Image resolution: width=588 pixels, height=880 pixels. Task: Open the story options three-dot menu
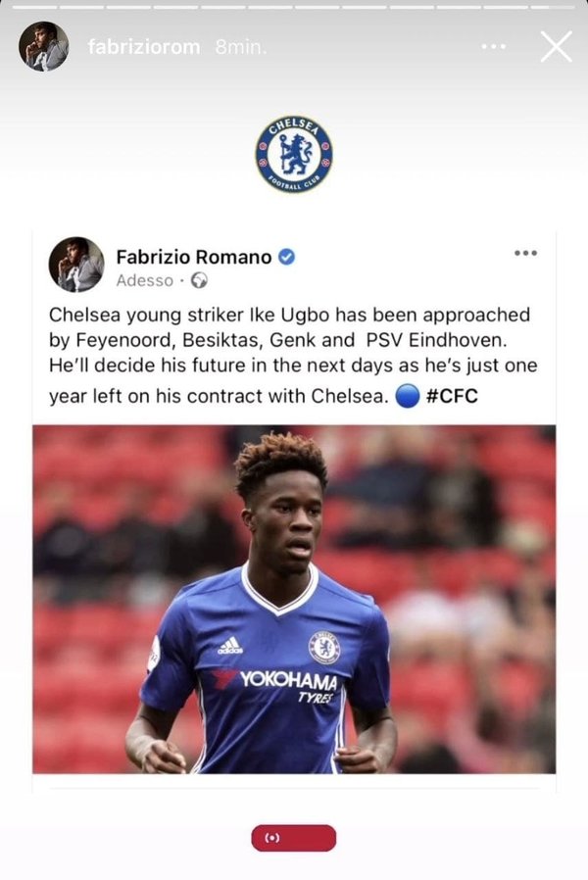pos(493,47)
